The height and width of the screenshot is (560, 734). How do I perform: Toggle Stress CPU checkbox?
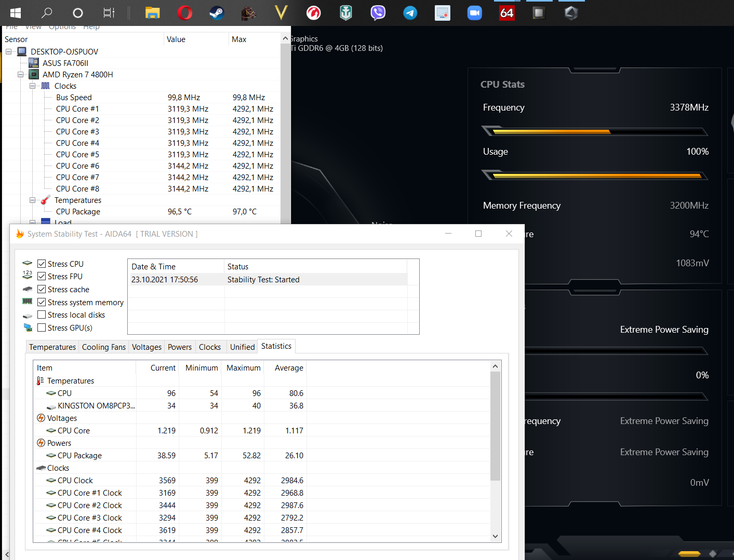click(42, 264)
